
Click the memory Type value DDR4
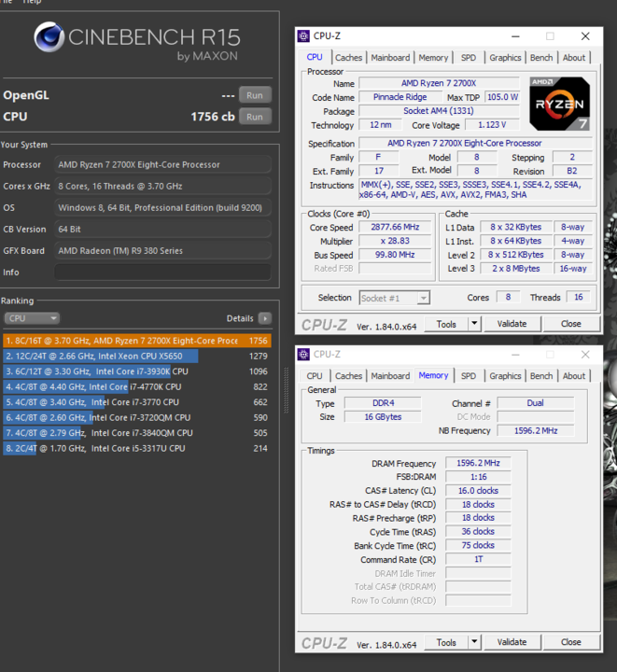[x=383, y=403]
